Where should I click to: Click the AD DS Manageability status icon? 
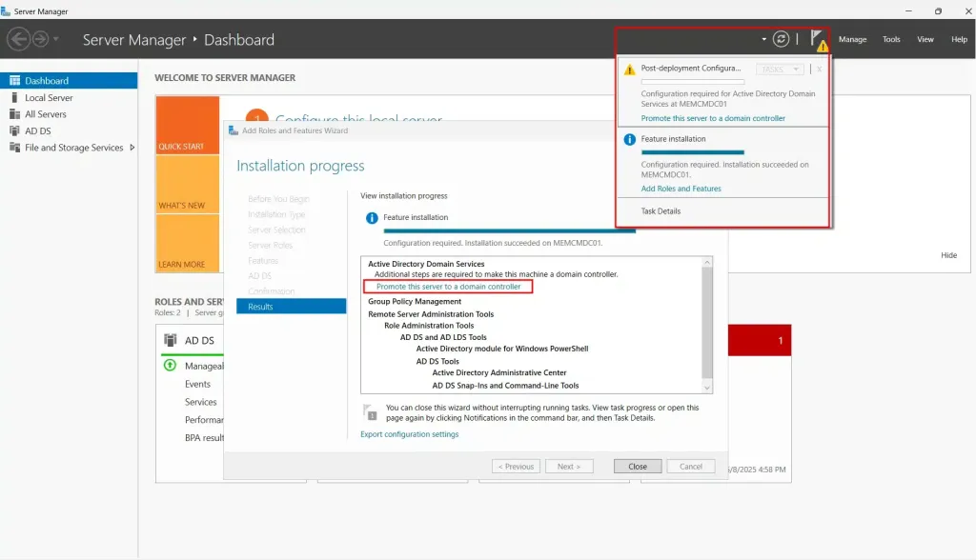pyautogui.click(x=170, y=366)
